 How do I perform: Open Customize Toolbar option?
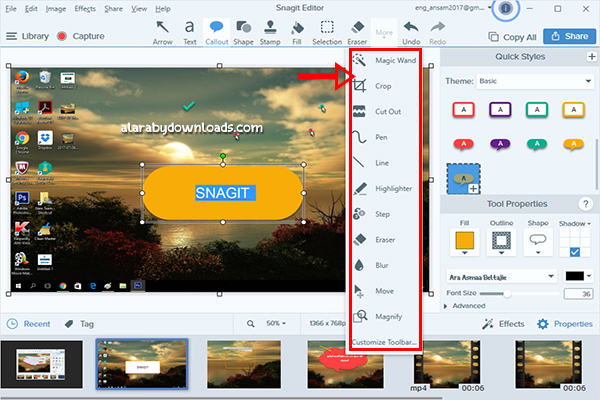click(x=384, y=342)
